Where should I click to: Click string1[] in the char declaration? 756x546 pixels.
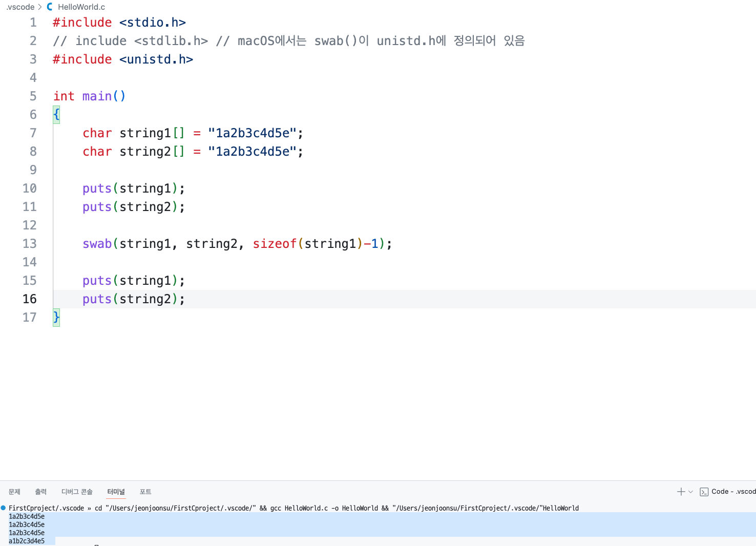tap(152, 133)
